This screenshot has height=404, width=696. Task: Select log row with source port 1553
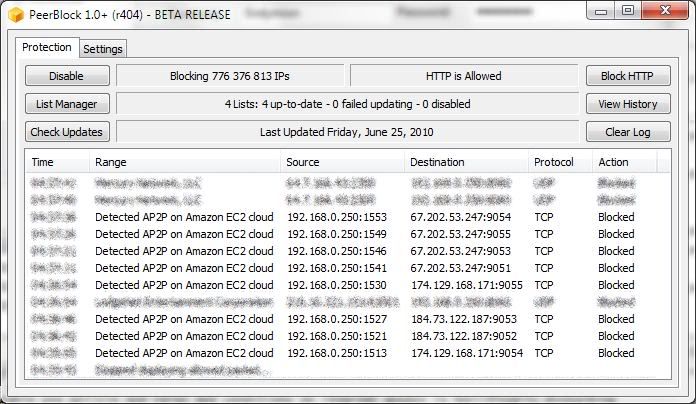348,217
